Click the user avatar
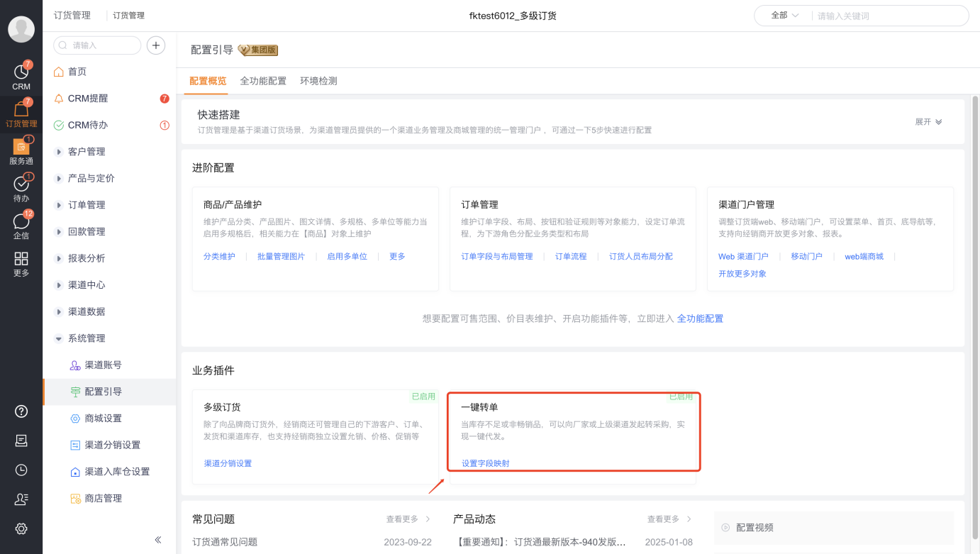 21,29
